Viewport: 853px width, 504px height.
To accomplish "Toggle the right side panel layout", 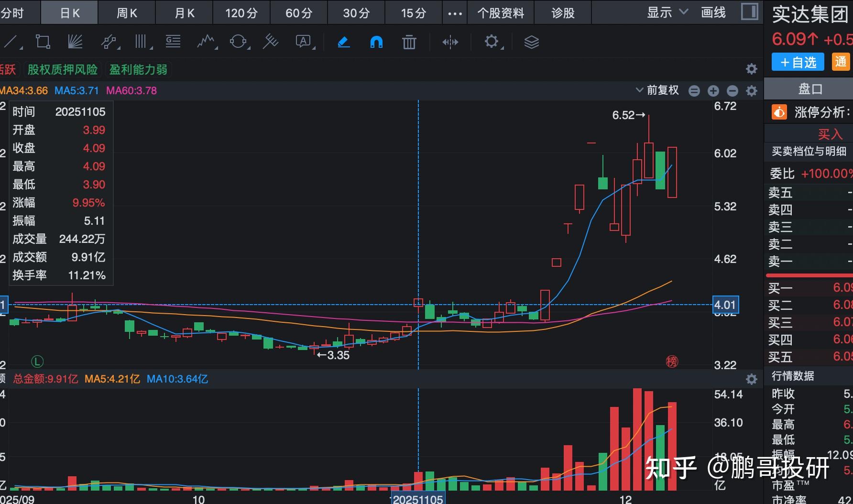I will tap(749, 12).
